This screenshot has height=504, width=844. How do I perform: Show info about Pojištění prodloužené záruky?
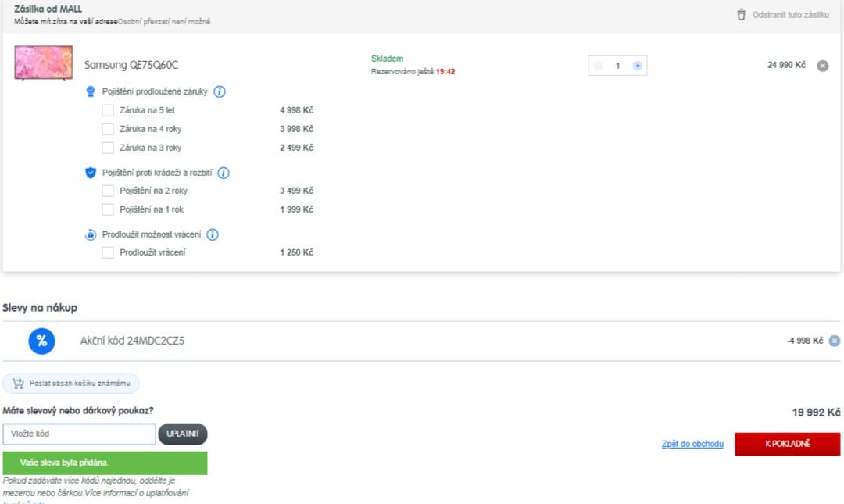[x=220, y=91]
